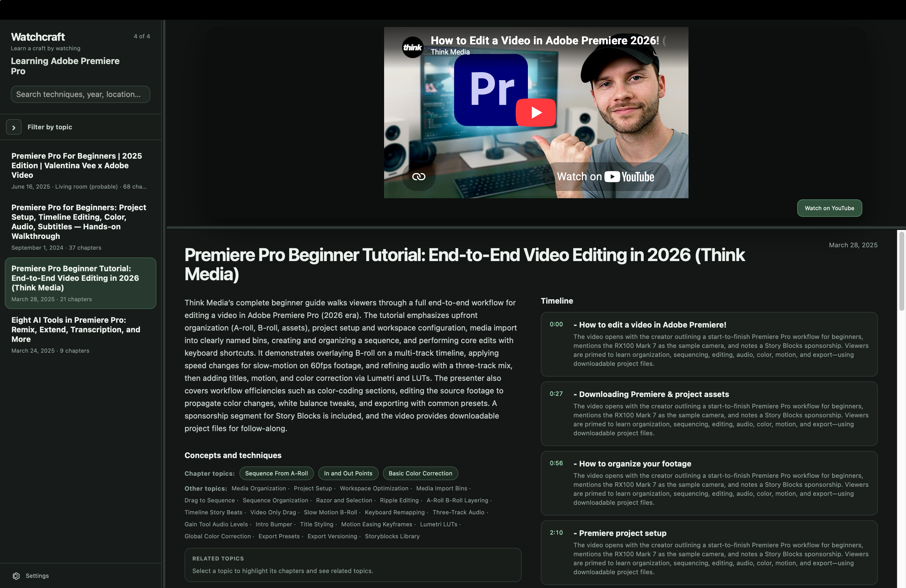This screenshot has height=588, width=906.
Task: Click the Global Color Correction topic
Action: [218, 536]
